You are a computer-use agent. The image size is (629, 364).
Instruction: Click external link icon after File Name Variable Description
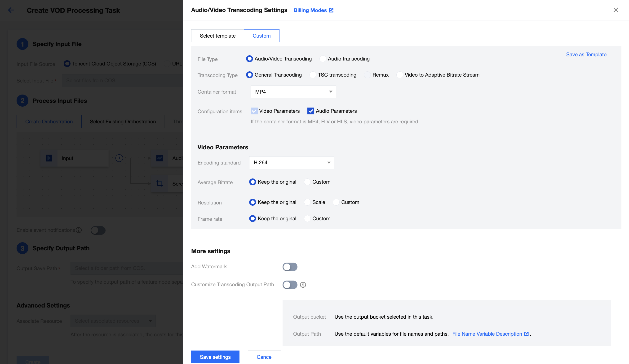click(x=526, y=334)
